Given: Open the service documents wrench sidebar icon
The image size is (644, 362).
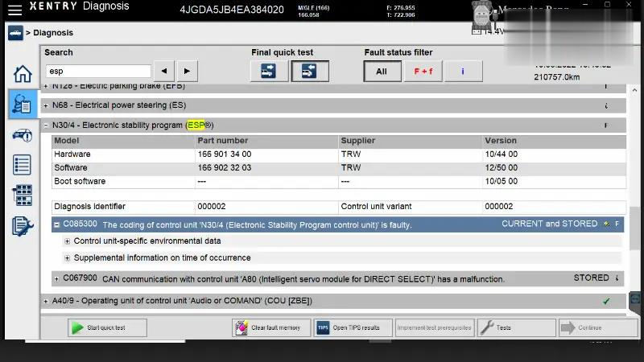Looking at the screenshot, I should pos(23,226).
